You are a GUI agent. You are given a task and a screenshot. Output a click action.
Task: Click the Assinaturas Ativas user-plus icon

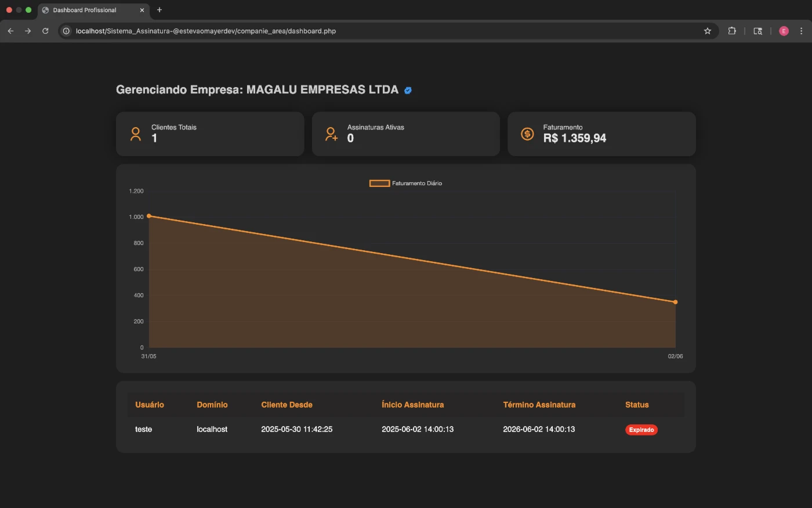point(331,134)
